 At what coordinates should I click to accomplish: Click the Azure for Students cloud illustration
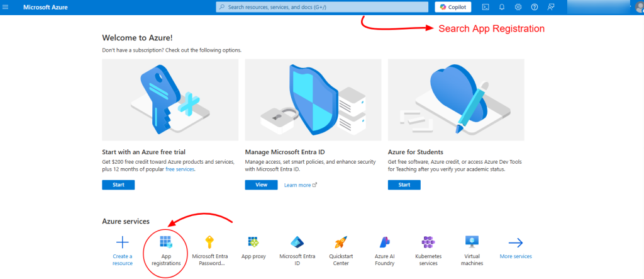coord(456,100)
